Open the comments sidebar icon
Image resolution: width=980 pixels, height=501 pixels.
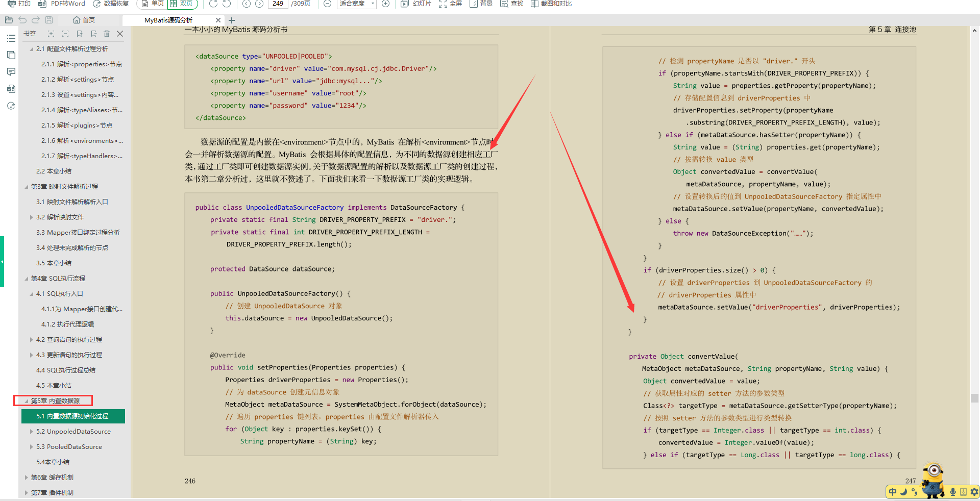click(11, 72)
